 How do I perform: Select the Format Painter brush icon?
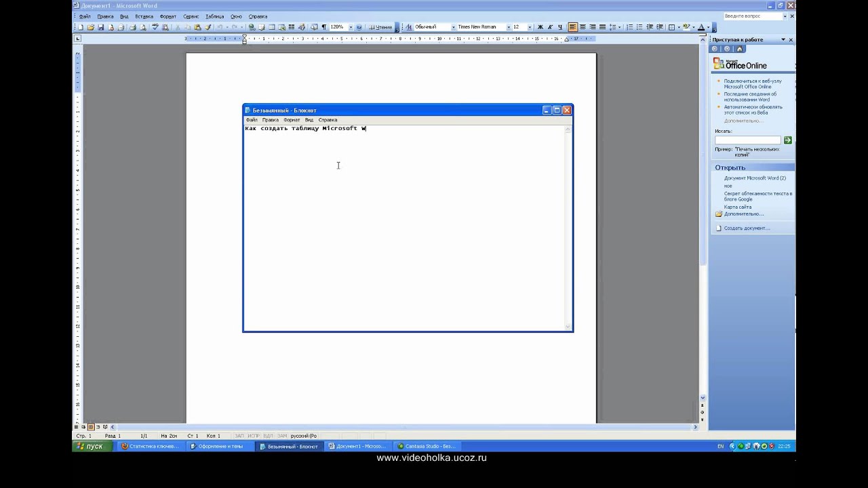(x=208, y=27)
